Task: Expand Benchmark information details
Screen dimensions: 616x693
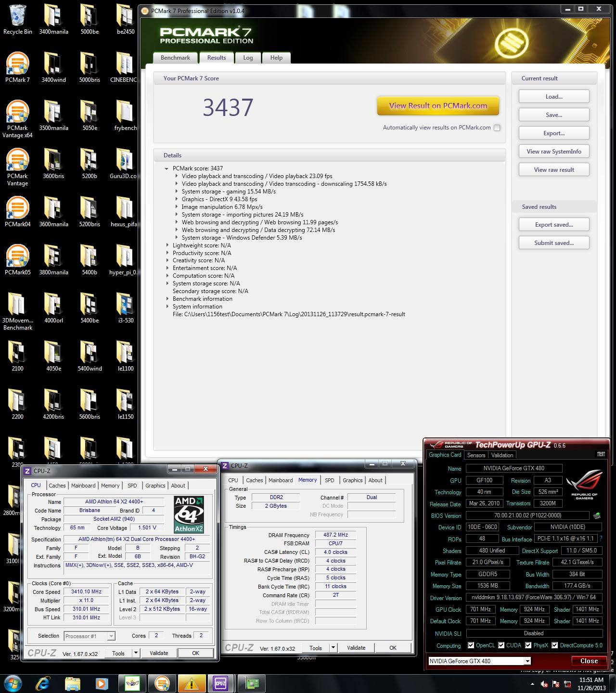Action: point(167,299)
